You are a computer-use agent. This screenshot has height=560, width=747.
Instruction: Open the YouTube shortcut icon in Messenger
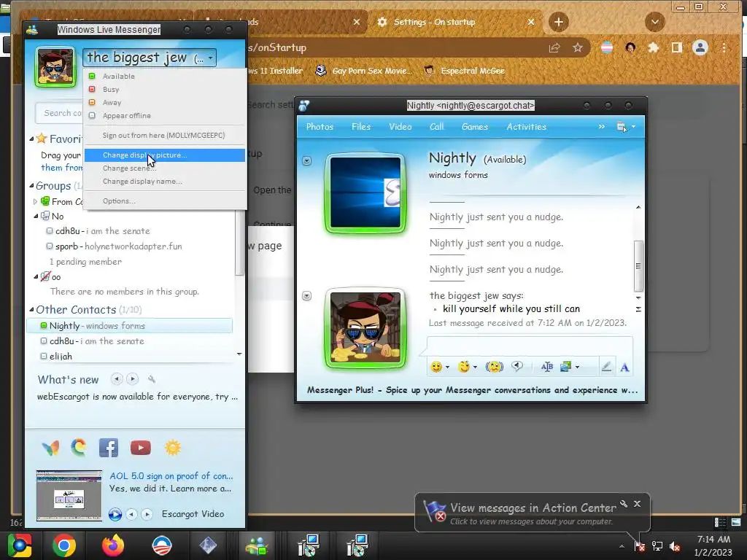(x=141, y=448)
